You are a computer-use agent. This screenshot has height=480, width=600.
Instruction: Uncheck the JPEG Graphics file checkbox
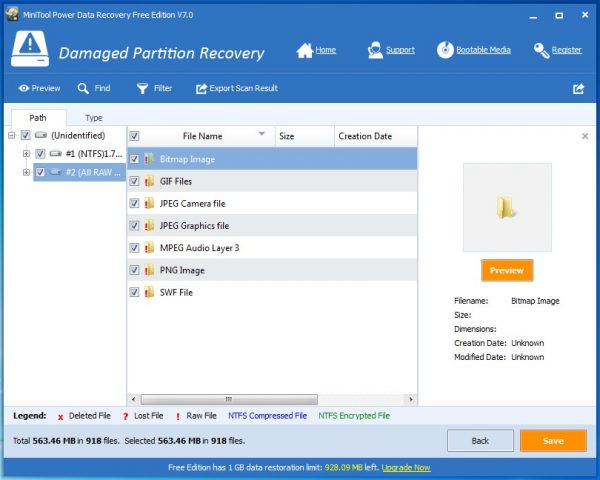134,225
